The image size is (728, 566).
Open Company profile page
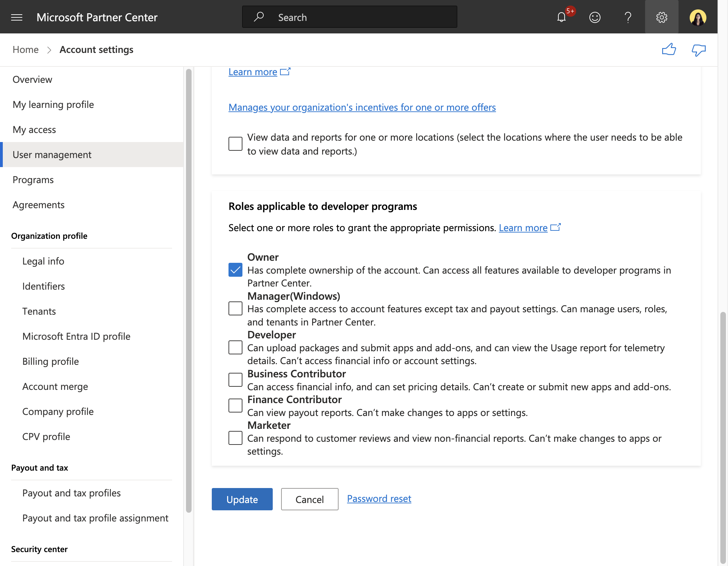pos(58,411)
